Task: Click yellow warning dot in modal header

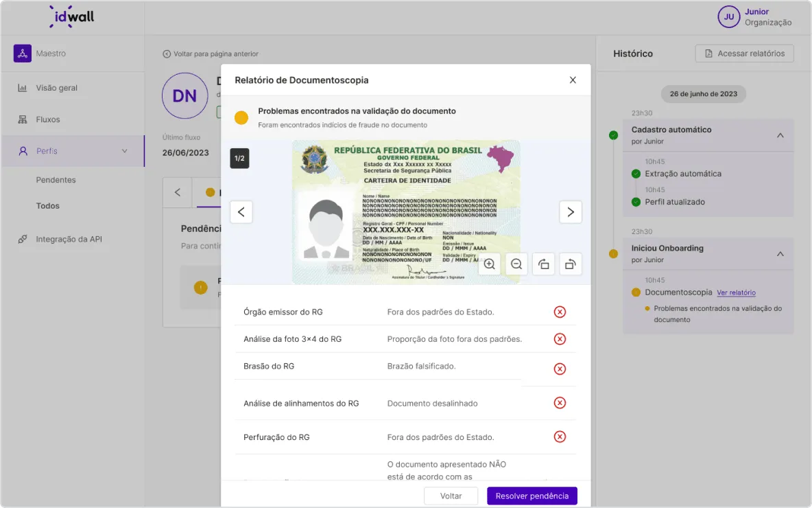Action: coord(241,117)
